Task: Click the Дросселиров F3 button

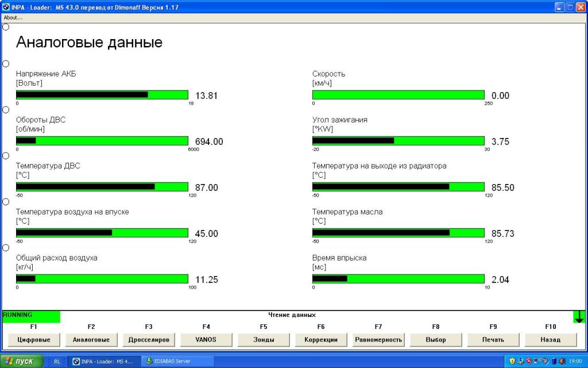Action: coord(149,340)
